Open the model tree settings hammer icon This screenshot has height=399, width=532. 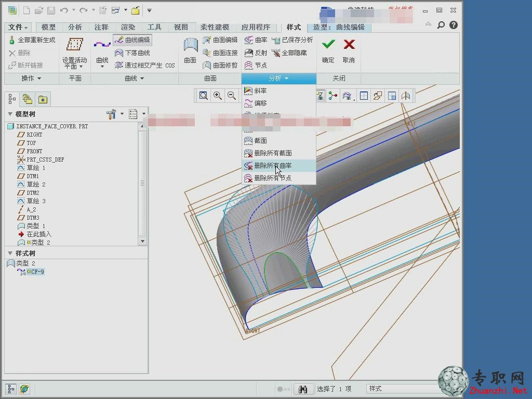[x=111, y=114]
